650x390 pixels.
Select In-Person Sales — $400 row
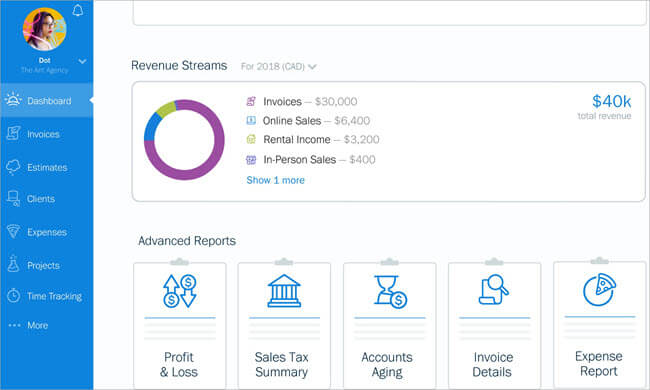pyautogui.click(x=311, y=160)
